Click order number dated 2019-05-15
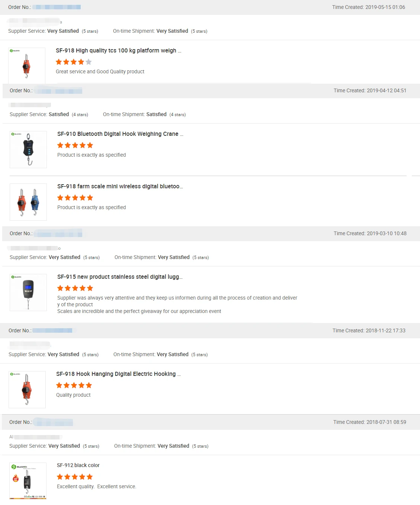This screenshot has height=505, width=420. click(x=57, y=7)
